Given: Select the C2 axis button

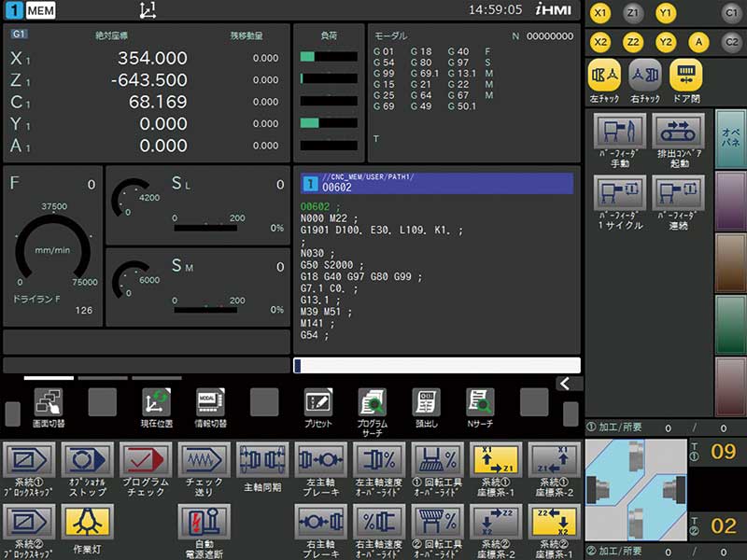Looking at the screenshot, I should click(732, 41).
